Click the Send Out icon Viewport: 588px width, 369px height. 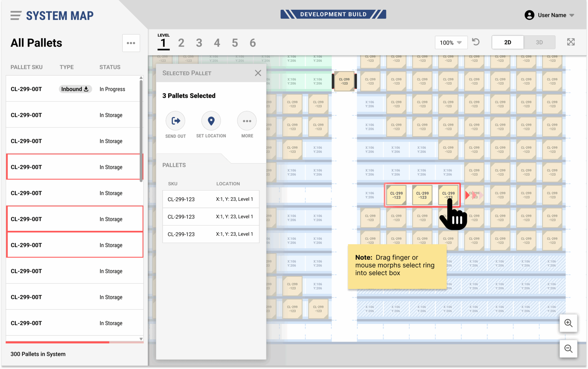(175, 121)
